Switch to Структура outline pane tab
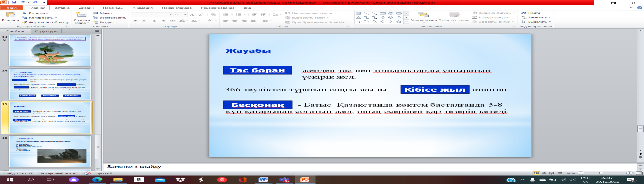 tap(46, 31)
